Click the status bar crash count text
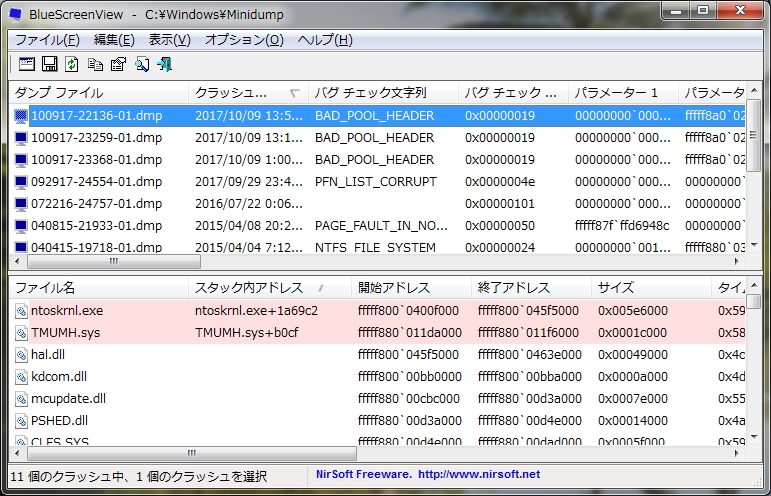 [x=139, y=476]
